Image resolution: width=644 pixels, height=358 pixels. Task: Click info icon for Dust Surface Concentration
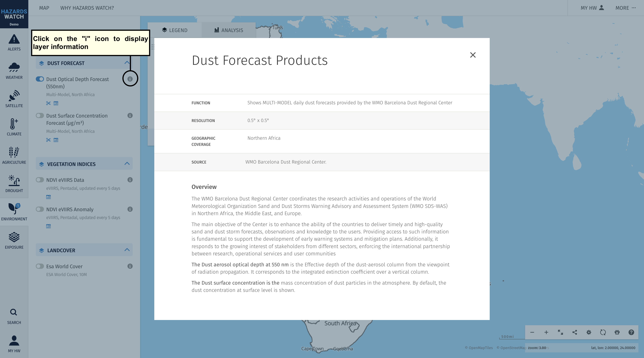[x=130, y=115]
